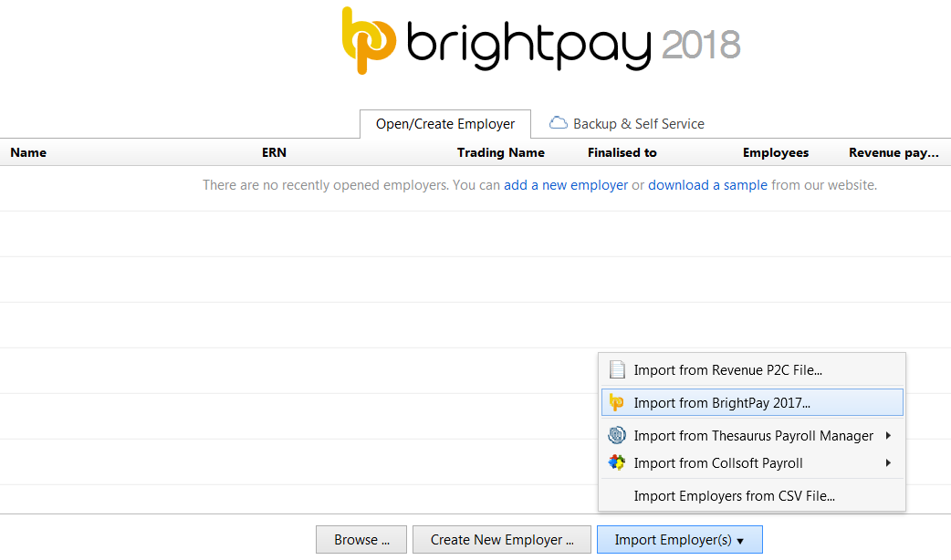Sort by the Name column header
Image resolution: width=951 pixels, height=560 pixels.
pyautogui.click(x=28, y=152)
